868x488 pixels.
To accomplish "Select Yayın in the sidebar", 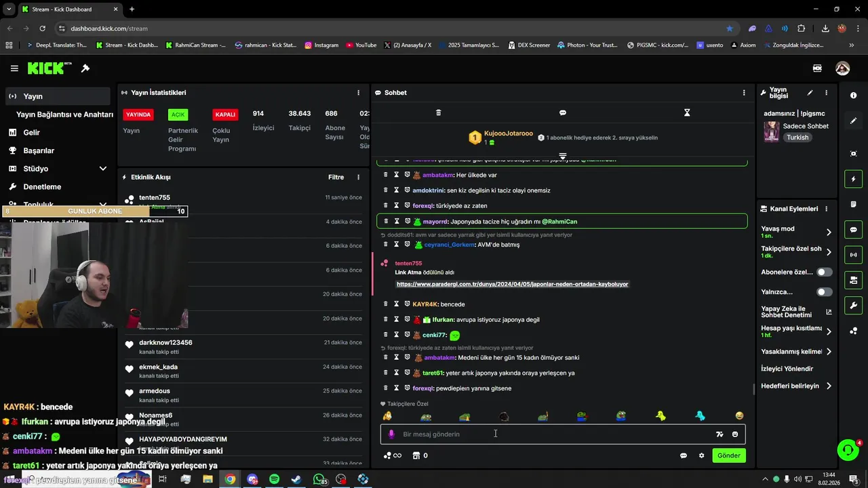I will coord(58,96).
